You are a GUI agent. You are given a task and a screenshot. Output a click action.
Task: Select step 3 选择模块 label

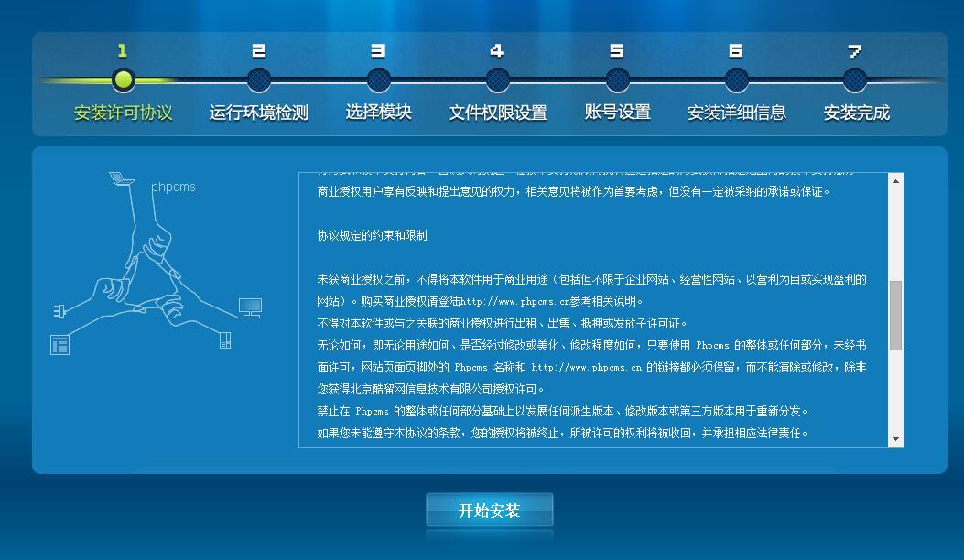[378, 113]
